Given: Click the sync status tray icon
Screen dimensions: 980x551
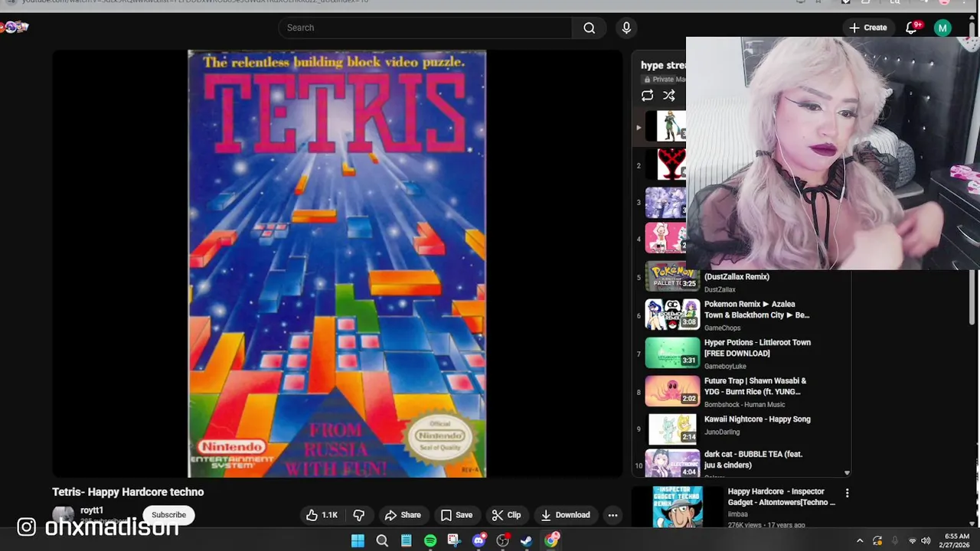Looking at the screenshot, I should [877, 541].
